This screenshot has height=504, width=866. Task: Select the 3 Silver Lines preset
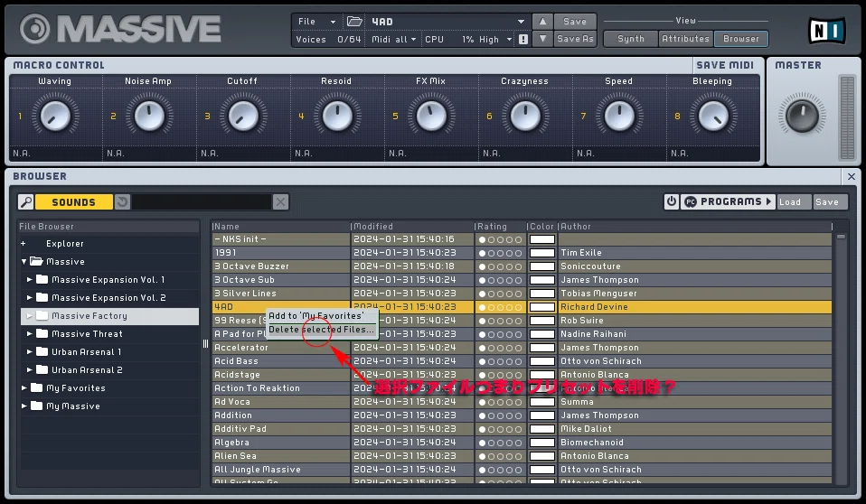click(522, 294)
